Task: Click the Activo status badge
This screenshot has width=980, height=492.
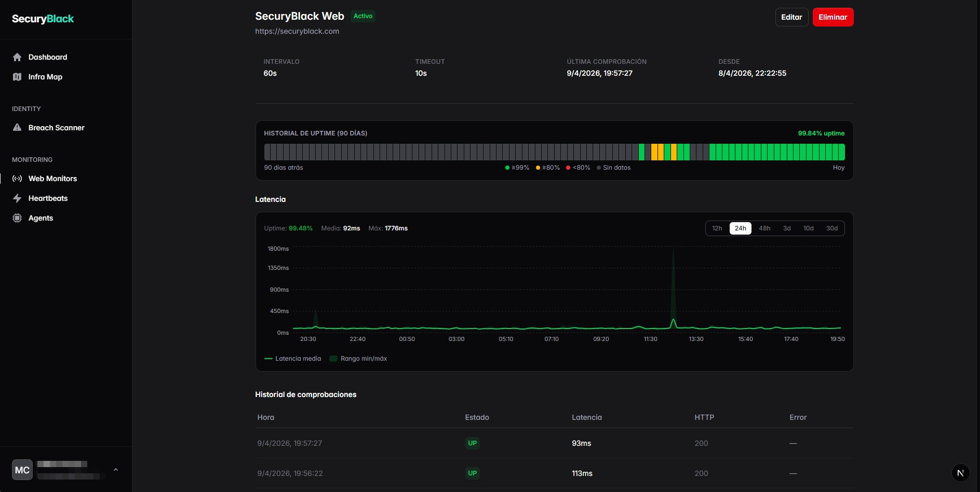Action: click(363, 16)
